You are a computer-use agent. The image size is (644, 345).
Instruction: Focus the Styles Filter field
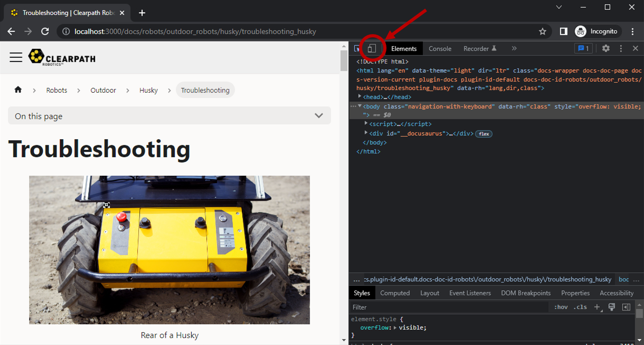pyautogui.click(x=449, y=307)
